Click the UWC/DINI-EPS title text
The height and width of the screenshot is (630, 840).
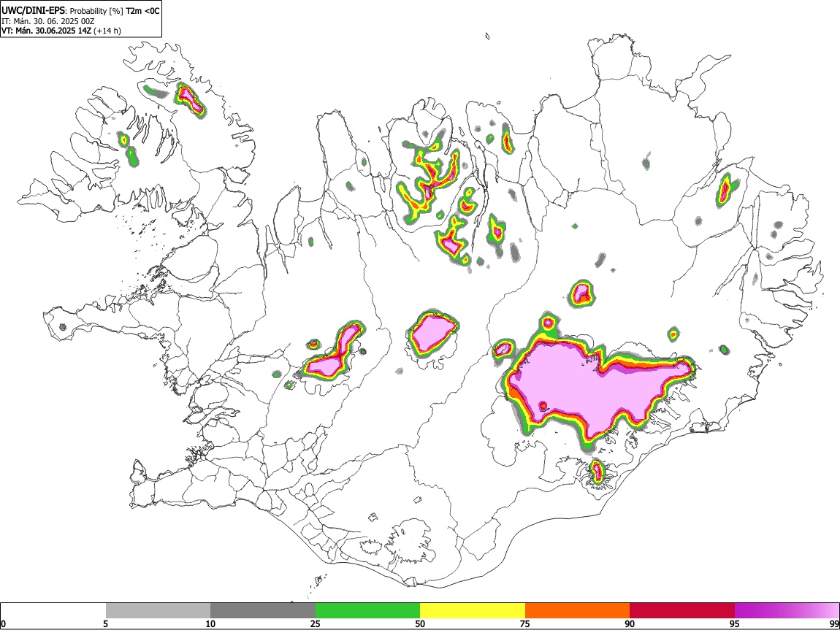click(x=33, y=10)
